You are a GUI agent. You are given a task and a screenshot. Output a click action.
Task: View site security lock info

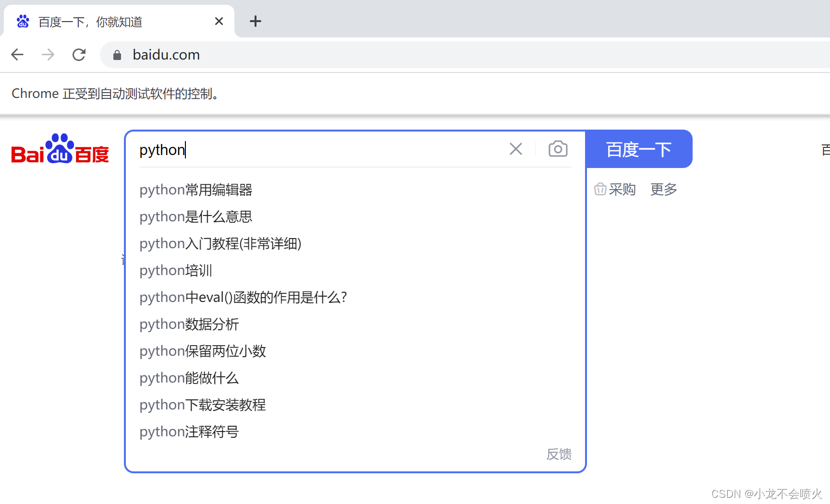point(117,55)
